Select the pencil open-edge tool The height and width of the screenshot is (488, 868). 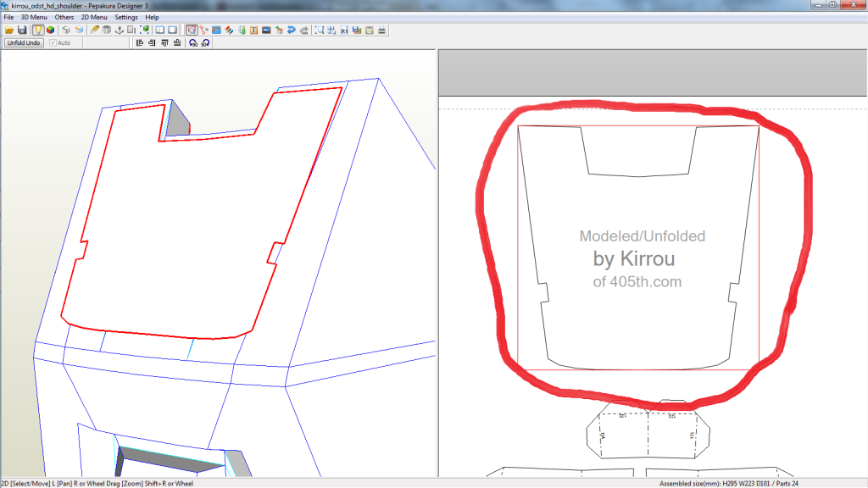95,30
